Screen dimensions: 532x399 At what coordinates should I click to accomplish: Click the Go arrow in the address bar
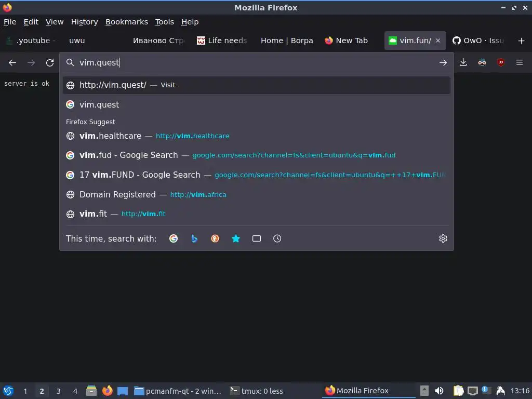[443, 62]
